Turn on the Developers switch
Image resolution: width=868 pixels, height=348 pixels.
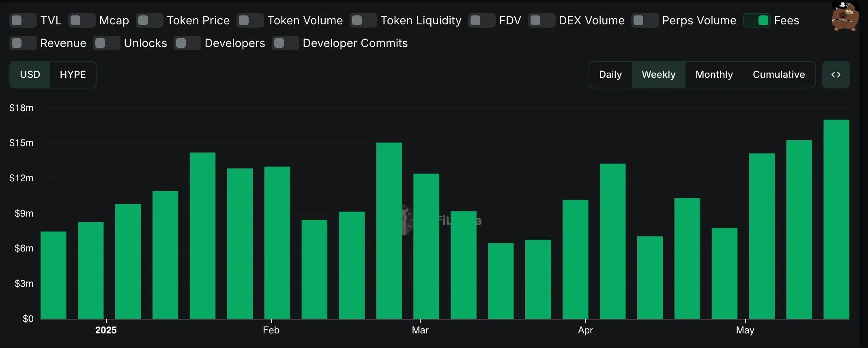[187, 43]
